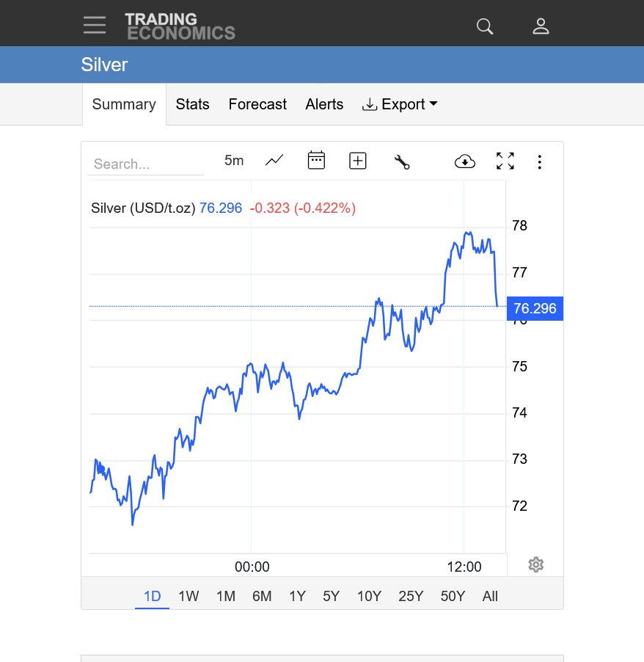Viewport: 644px width, 662px height.
Task: Select the All time range
Action: pyautogui.click(x=490, y=596)
